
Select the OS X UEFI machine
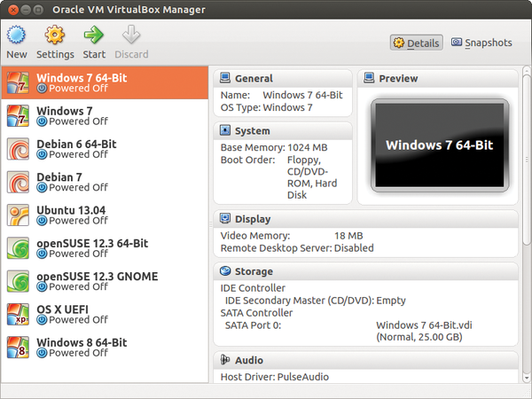pyautogui.click(x=105, y=314)
